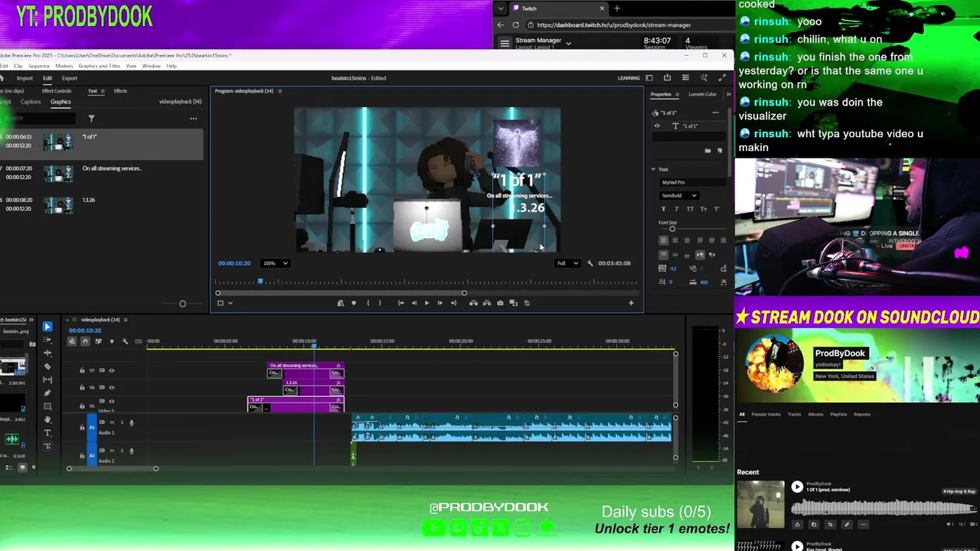Image resolution: width=980 pixels, height=551 pixels.
Task: Click Export Frame camera icon
Action: click(x=500, y=303)
